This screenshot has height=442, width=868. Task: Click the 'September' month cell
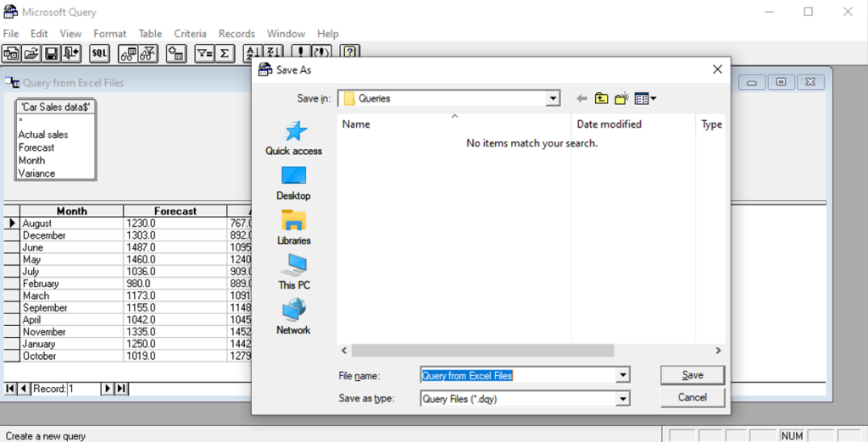(x=72, y=307)
